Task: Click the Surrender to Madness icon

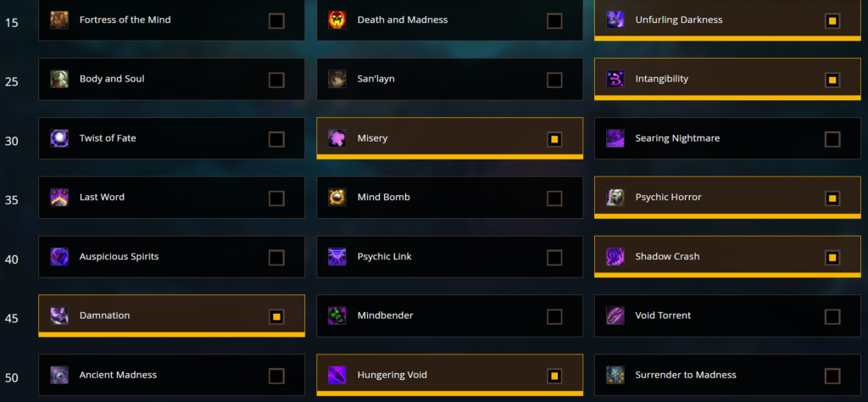Action: click(615, 375)
